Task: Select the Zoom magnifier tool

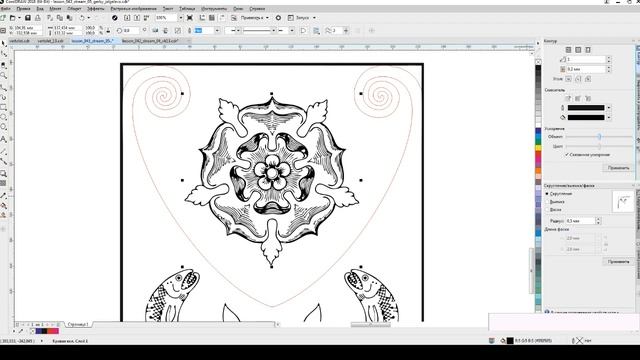Action: tap(4, 76)
